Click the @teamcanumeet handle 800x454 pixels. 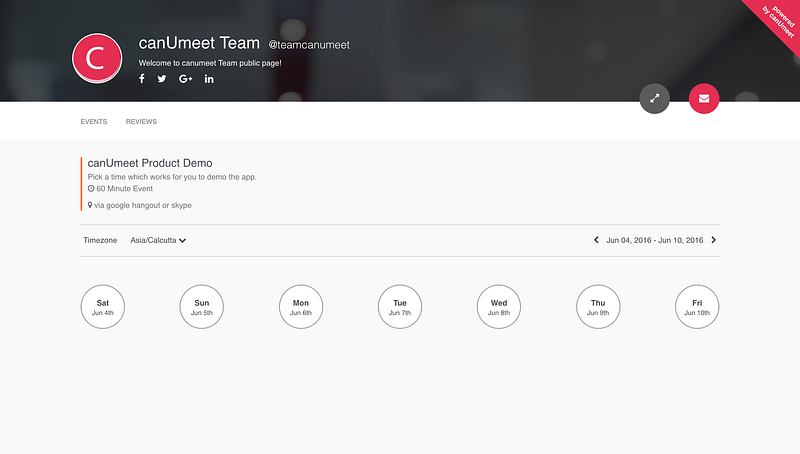(309, 45)
